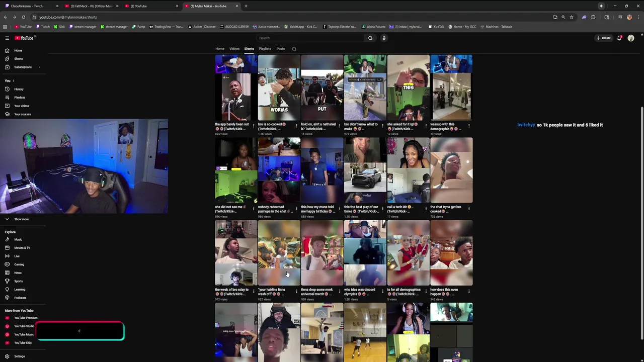Image resolution: width=644 pixels, height=362 pixels.
Task: Open the Twitch bookmark
Action: click(x=43, y=27)
